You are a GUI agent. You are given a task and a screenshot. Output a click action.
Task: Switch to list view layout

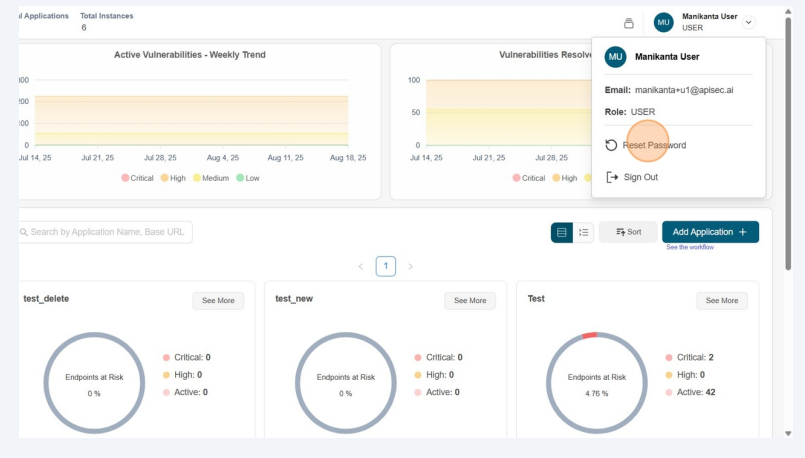point(584,232)
